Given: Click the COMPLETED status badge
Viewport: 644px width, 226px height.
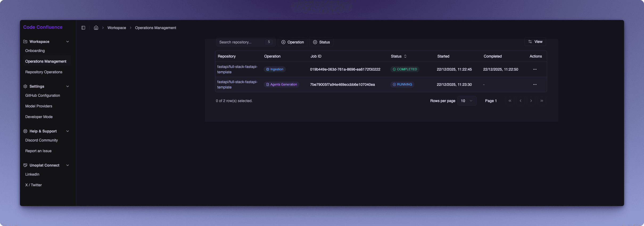Looking at the screenshot, I should tap(405, 69).
